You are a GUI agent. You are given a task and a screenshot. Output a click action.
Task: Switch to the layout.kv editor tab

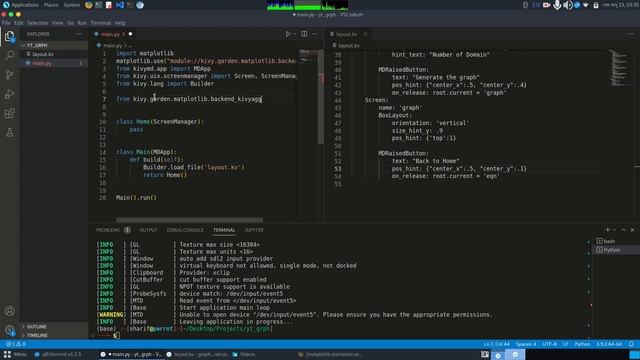[349, 34]
